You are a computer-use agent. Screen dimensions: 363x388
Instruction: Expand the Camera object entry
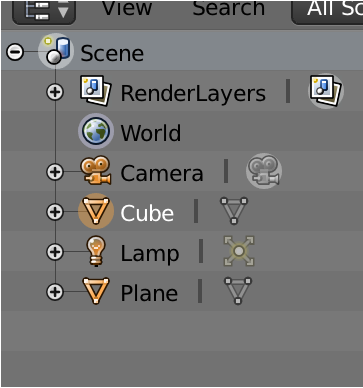click(55, 172)
